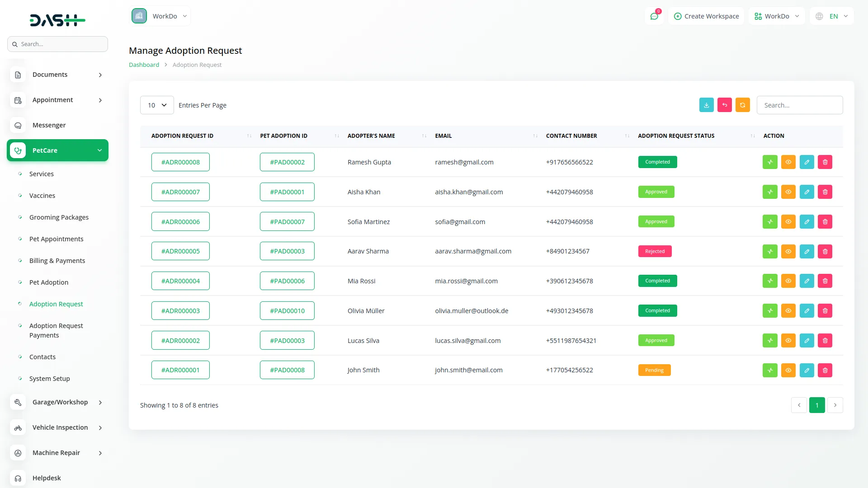Image resolution: width=868 pixels, height=488 pixels.
Task: Open the entries per page dropdown
Action: pyautogui.click(x=157, y=105)
